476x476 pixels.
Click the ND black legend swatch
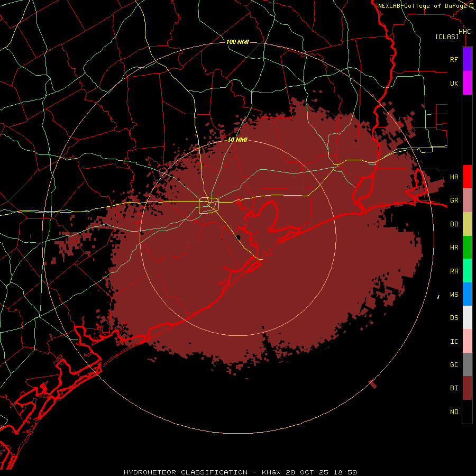pos(467,411)
